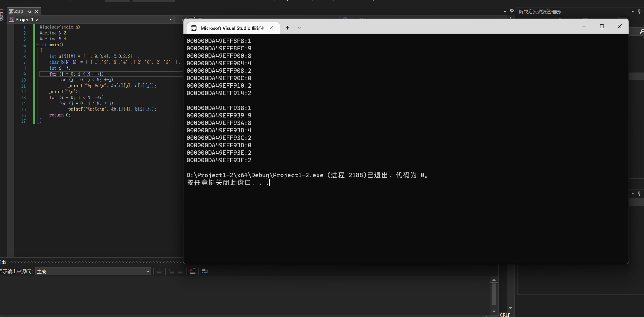
Task: Add a new console terminal tab
Action: 287,28
